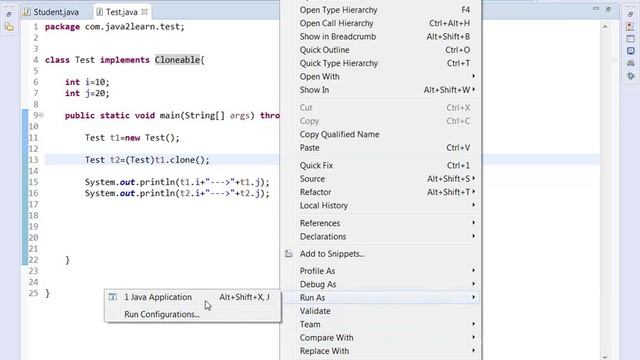Open the gear-shaped view icon in the right trim
This screenshot has width=640, height=360.
click(631, 76)
